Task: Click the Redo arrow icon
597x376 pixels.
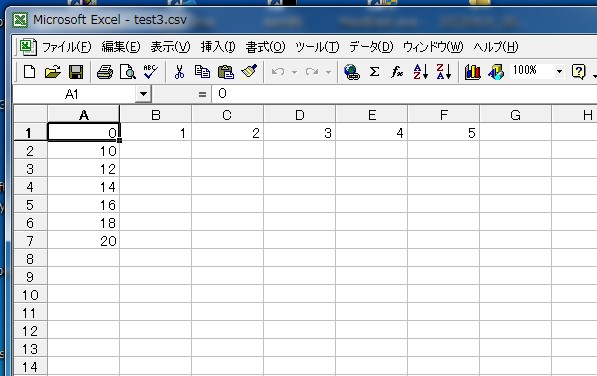Action: [x=312, y=72]
